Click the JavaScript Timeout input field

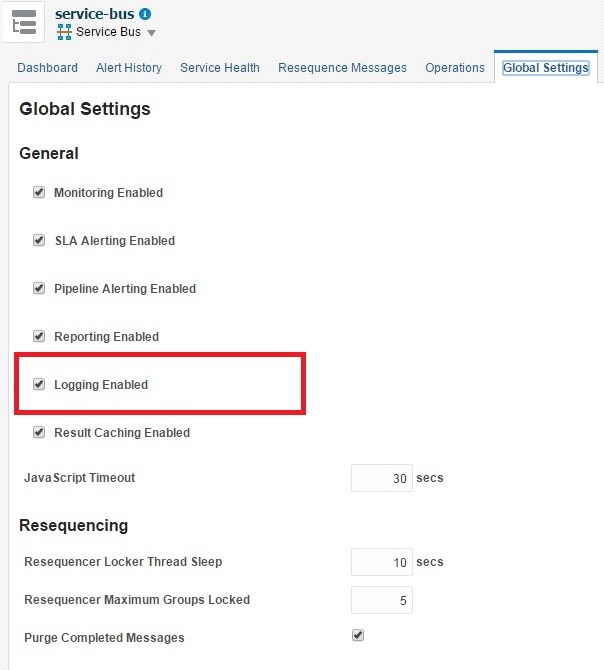(381, 478)
